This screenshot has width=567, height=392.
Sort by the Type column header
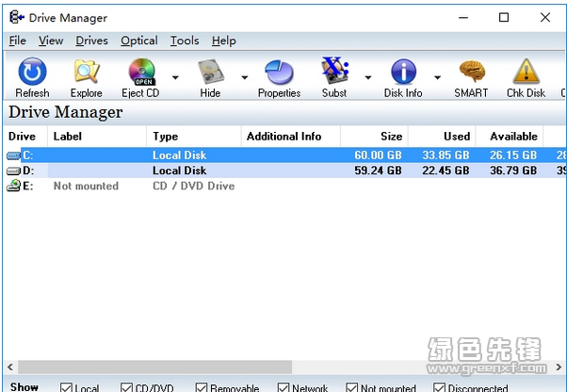tap(194, 137)
